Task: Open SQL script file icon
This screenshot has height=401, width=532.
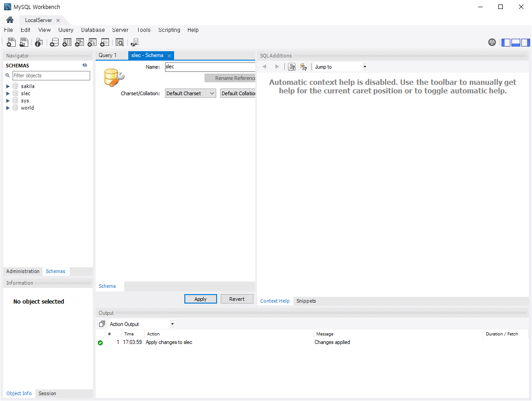Action: pyautogui.click(x=24, y=42)
